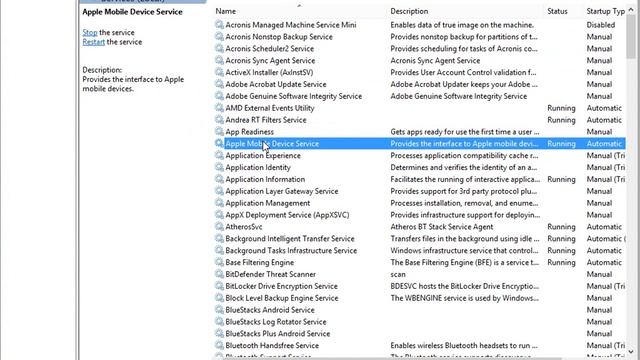Click 'Enables wireless Bluetooth headsets to run' description

(x=464, y=345)
